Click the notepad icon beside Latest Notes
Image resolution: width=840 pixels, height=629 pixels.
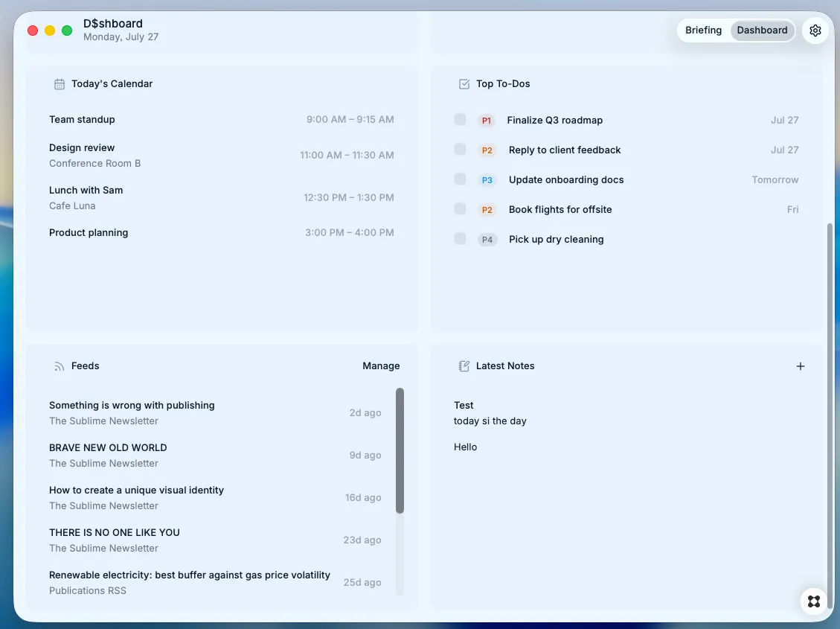tap(464, 366)
